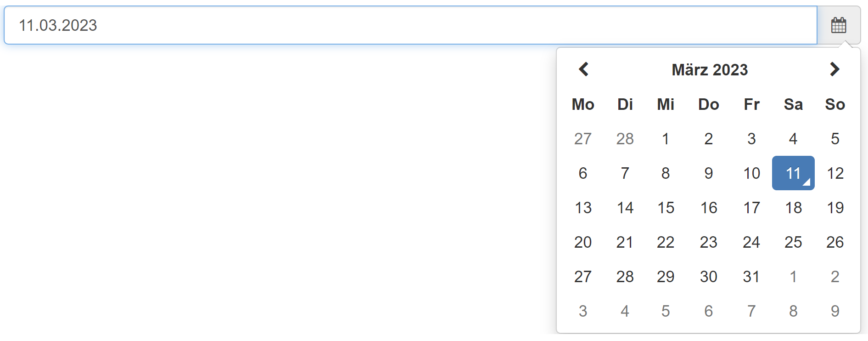Click the Mo weekday header
This screenshot has height=341, width=868.
point(583,104)
